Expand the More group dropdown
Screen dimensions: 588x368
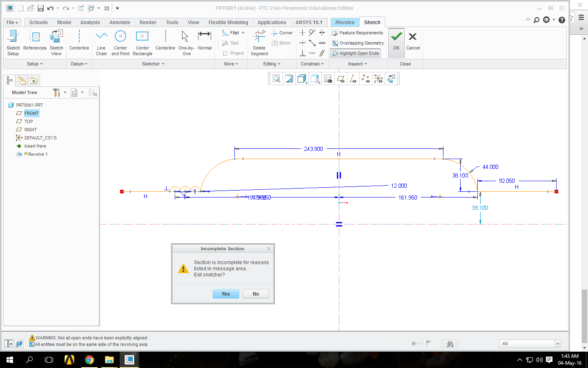pos(231,64)
